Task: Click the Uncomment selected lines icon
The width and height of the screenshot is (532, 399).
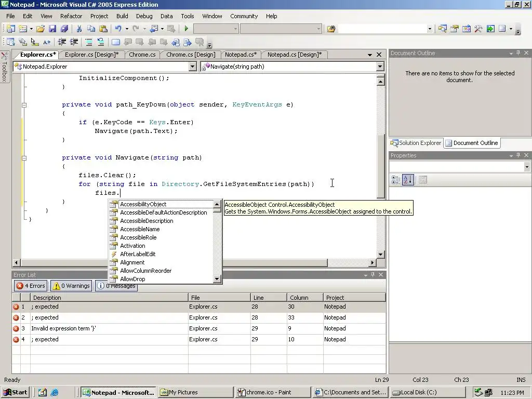Action: click(101, 42)
